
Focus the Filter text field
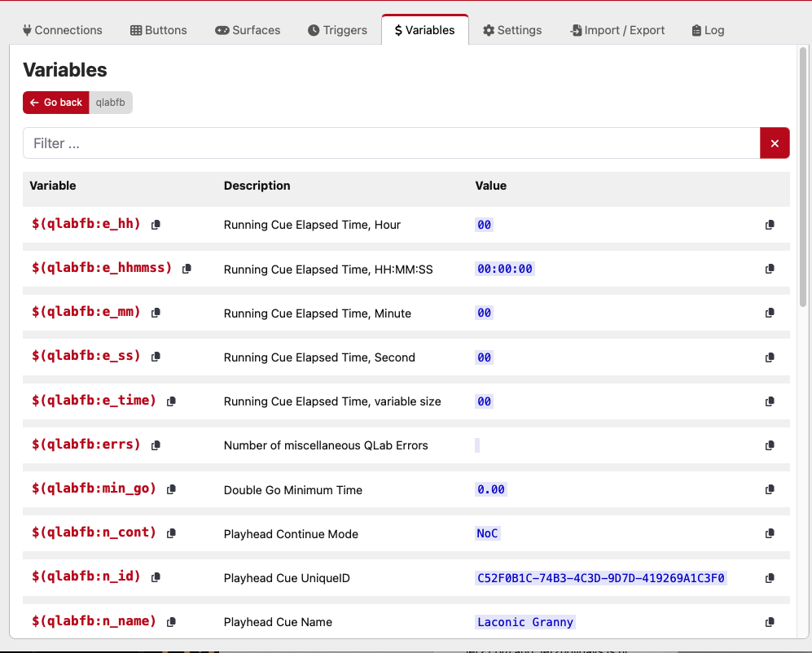click(391, 143)
